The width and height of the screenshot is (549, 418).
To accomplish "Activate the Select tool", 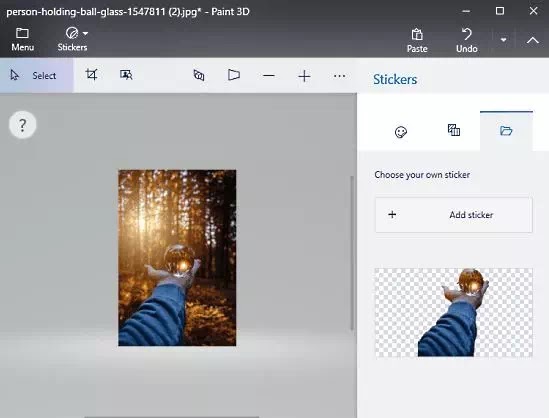I will pyautogui.click(x=36, y=75).
